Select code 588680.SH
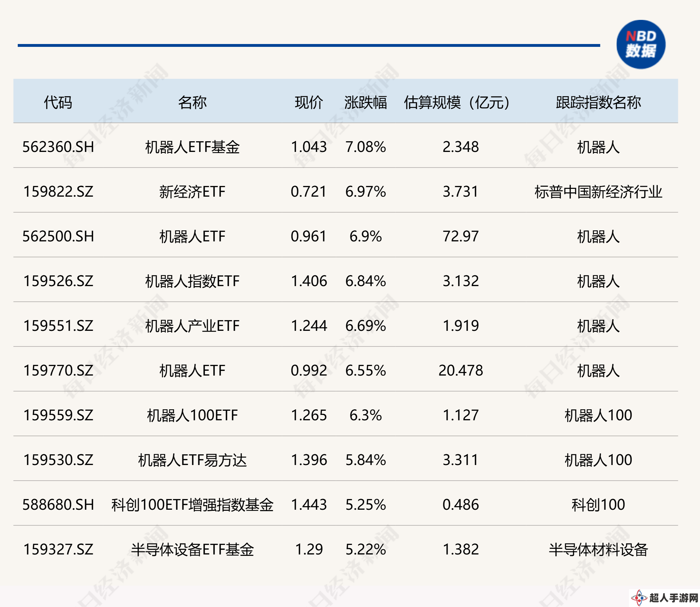This screenshot has width=700, height=607. pos(58,505)
